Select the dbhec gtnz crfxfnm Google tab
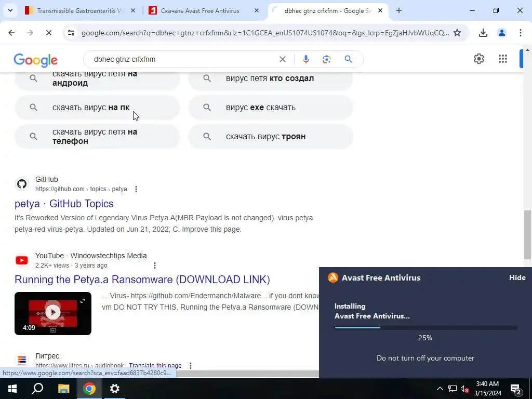 click(x=327, y=11)
